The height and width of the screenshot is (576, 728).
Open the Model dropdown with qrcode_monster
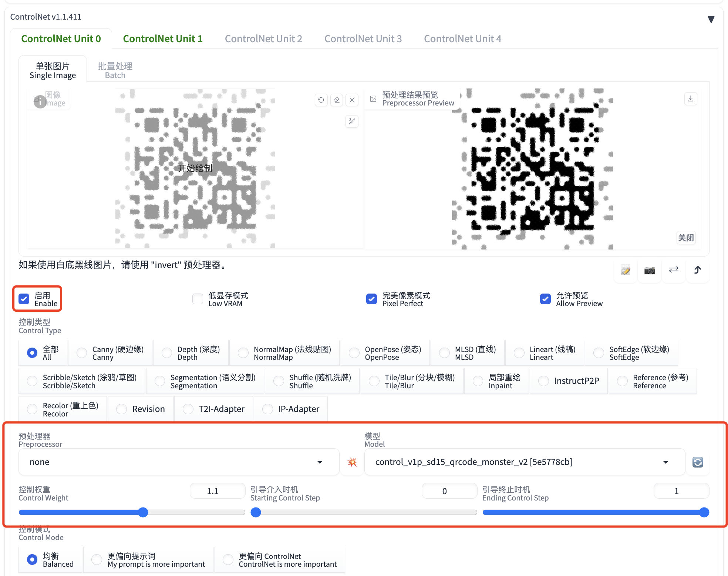pos(525,462)
